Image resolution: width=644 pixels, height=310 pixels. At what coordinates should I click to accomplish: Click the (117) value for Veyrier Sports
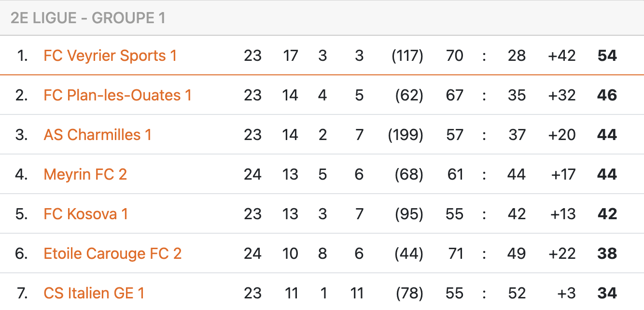pos(407,56)
